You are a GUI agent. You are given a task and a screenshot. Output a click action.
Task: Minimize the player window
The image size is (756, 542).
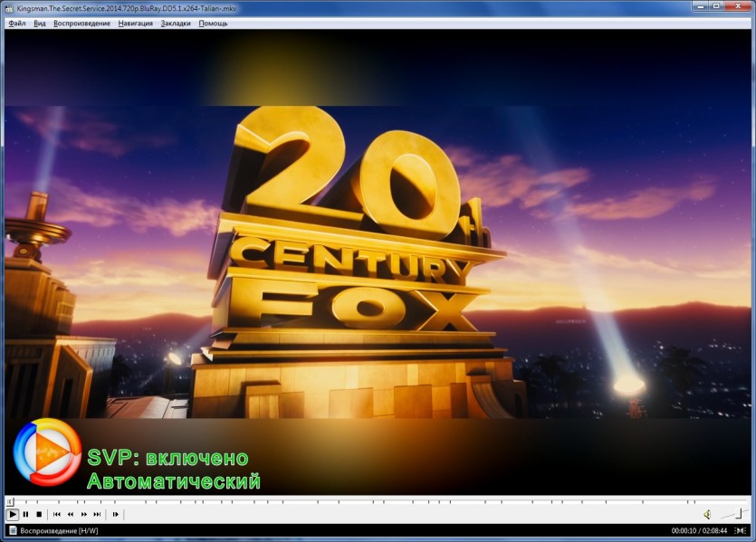coord(700,5)
